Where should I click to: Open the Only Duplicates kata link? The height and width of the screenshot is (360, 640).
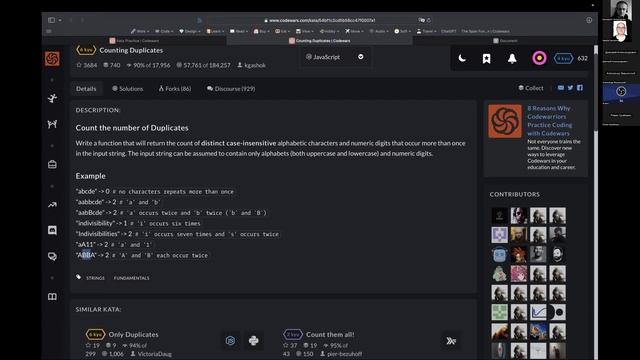point(133,334)
